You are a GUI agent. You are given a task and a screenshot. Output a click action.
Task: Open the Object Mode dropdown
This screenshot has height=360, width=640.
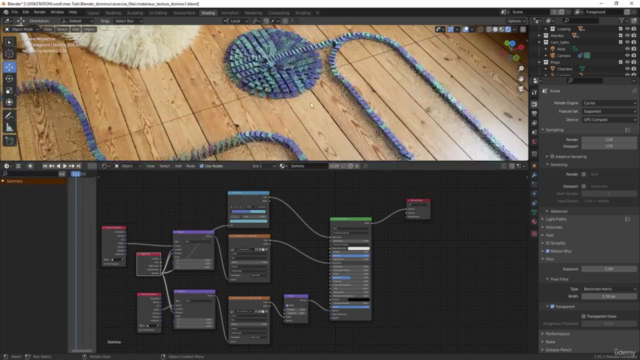[x=22, y=29]
